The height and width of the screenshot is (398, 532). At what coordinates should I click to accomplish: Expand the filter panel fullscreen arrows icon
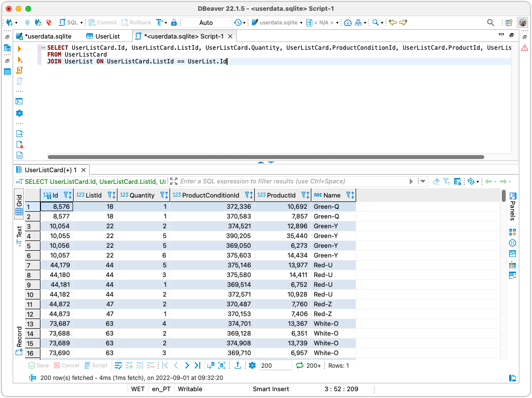click(174, 181)
